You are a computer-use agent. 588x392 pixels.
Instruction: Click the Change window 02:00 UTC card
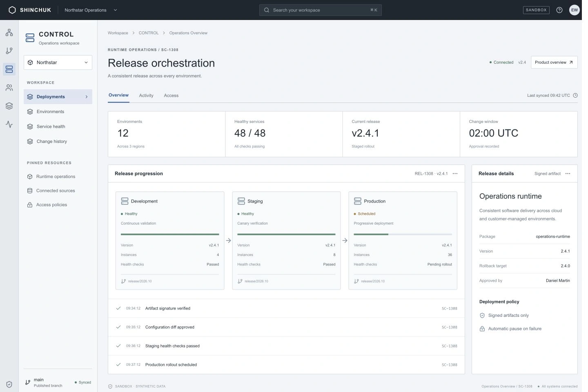tap(519, 134)
